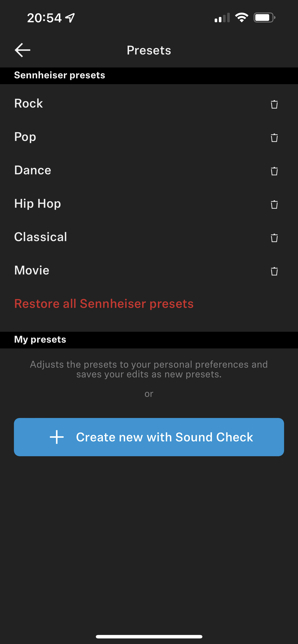
Task: Remove the Movie preset via trash icon
Action: 274,271
